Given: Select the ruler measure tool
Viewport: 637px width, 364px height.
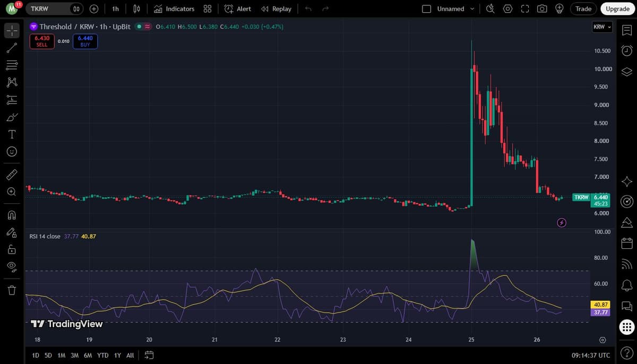Looking at the screenshot, I should point(12,174).
